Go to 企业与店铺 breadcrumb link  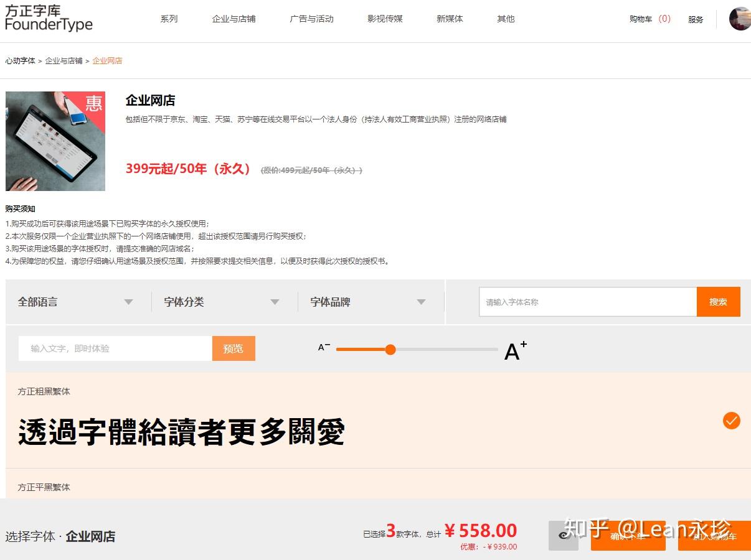tap(64, 61)
